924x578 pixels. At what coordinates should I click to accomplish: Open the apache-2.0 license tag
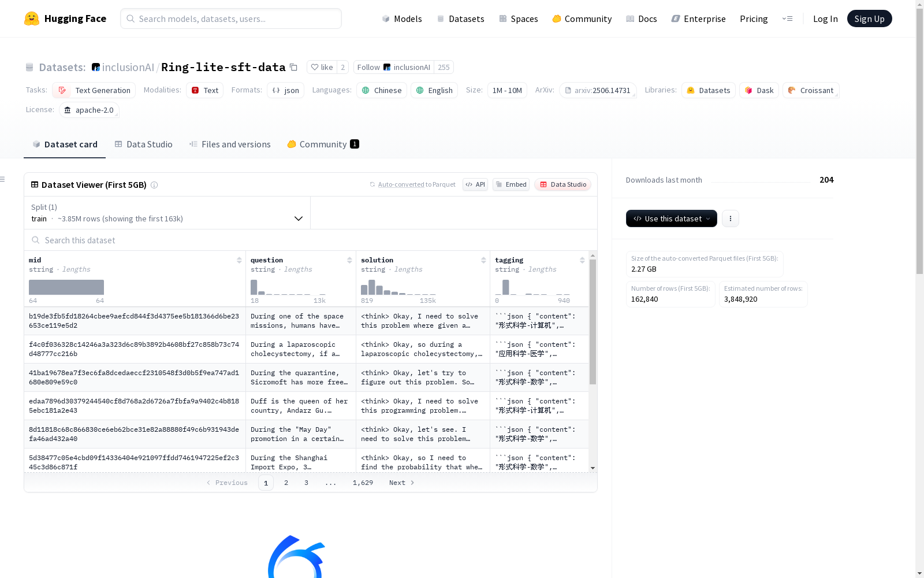[89, 110]
